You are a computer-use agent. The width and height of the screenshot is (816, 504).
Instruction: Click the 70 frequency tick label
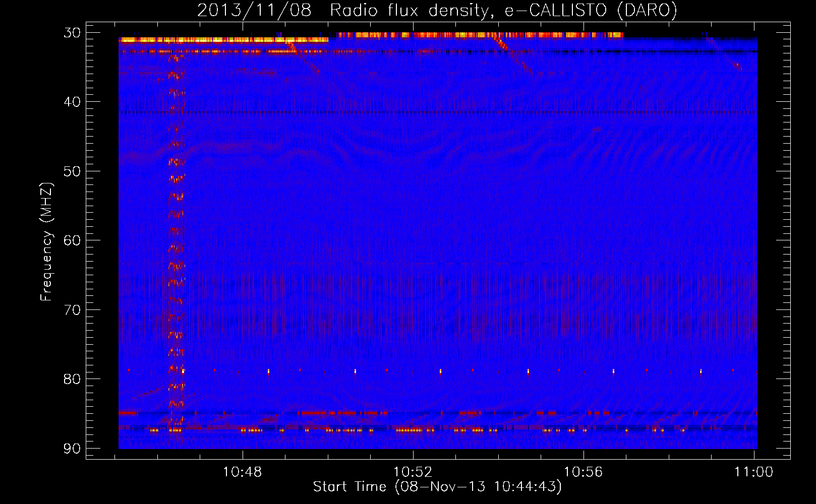click(x=72, y=309)
